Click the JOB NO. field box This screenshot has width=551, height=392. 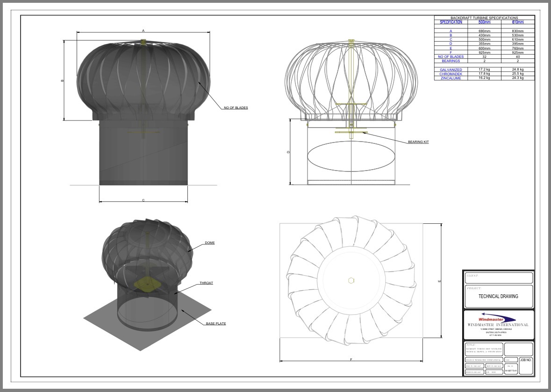(526, 366)
